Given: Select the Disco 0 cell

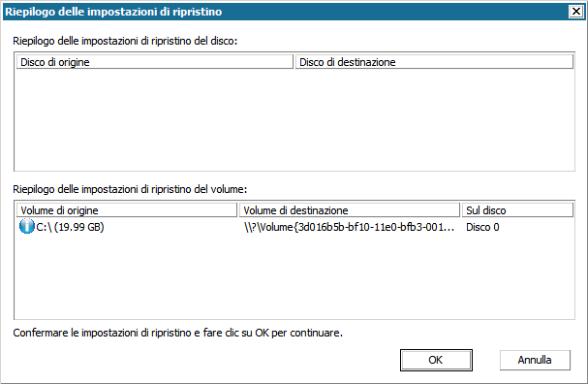Looking at the screenshot, I should point(482,227).
